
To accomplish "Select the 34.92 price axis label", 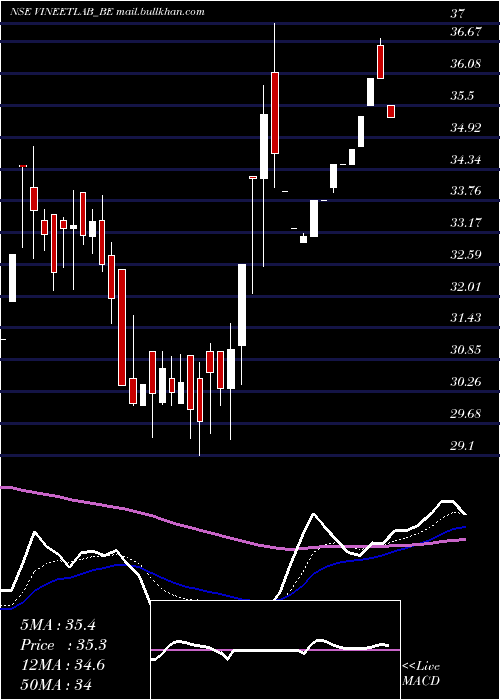I will [x=465, y=128].
